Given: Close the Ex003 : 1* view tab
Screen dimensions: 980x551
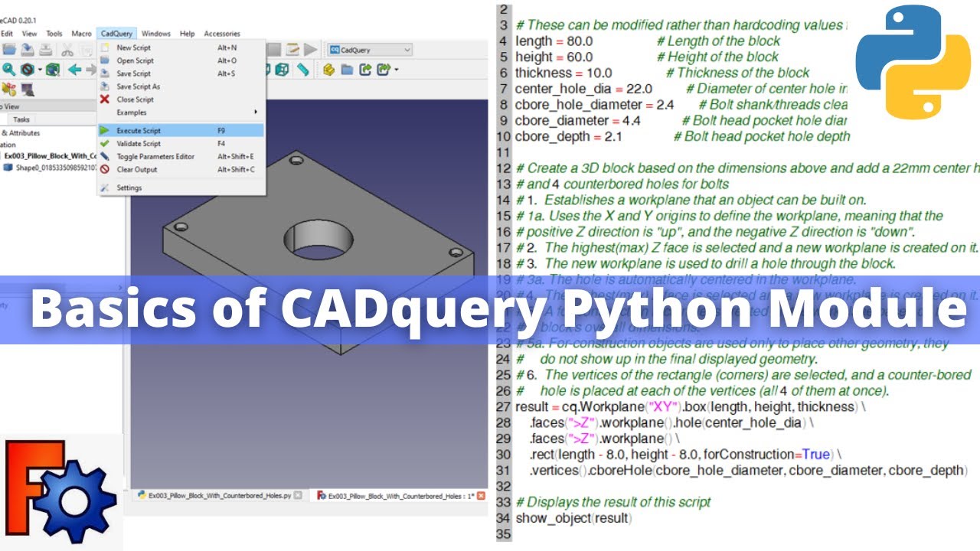Looking at the screenshot, I should (x=481, y=496).
